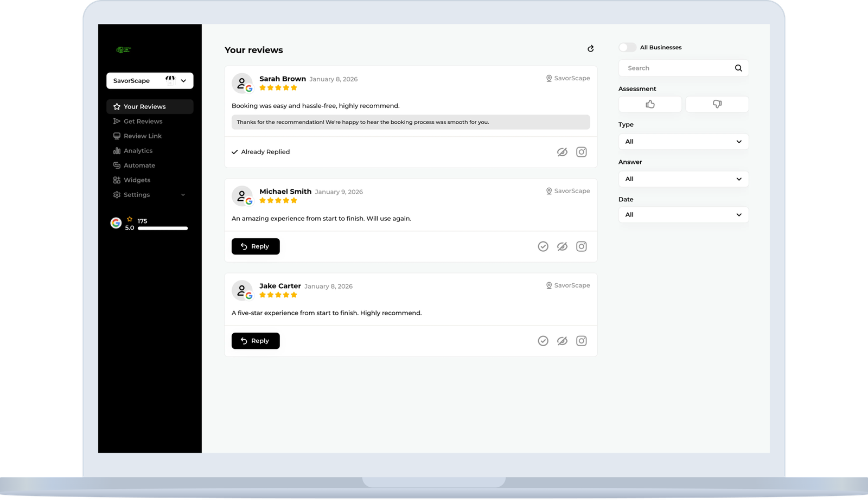The image size is (868, 503).
Task: Hide Michael Smith's review
Action: coord(562,246)
